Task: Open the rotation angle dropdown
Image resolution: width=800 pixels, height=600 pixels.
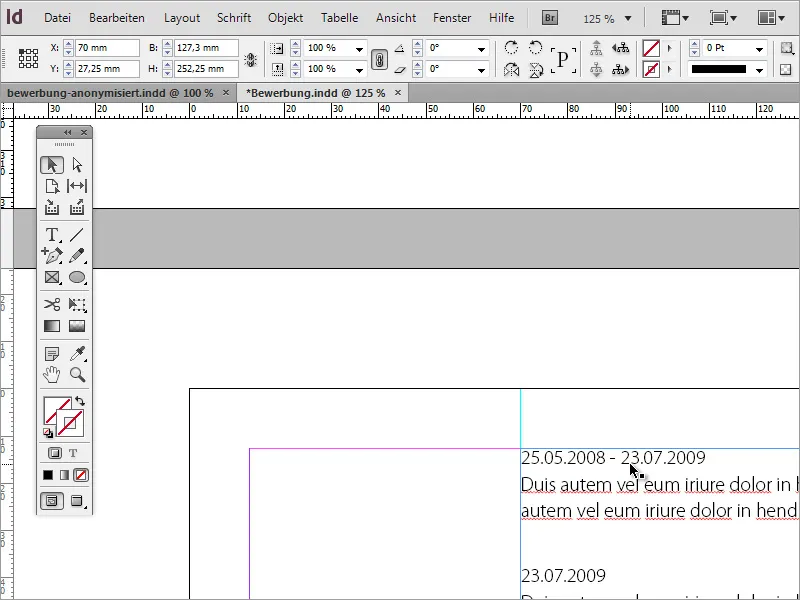Action: [x=481, y=49]
